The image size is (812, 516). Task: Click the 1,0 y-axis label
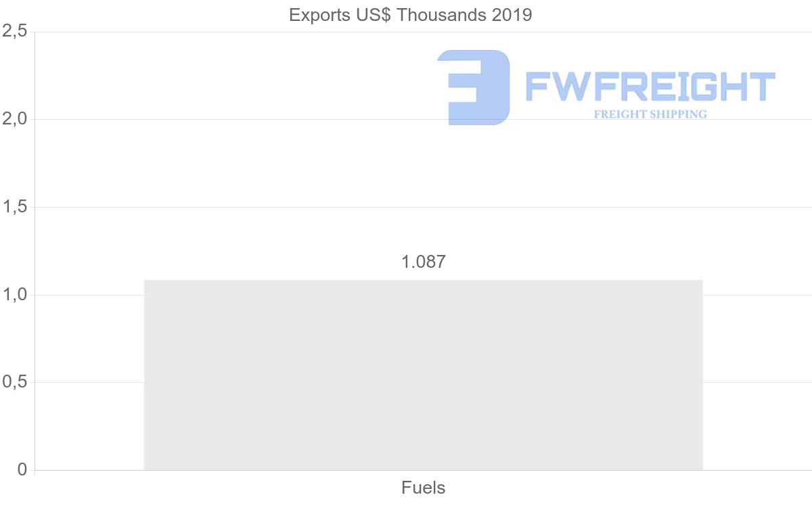click(14, 295)
